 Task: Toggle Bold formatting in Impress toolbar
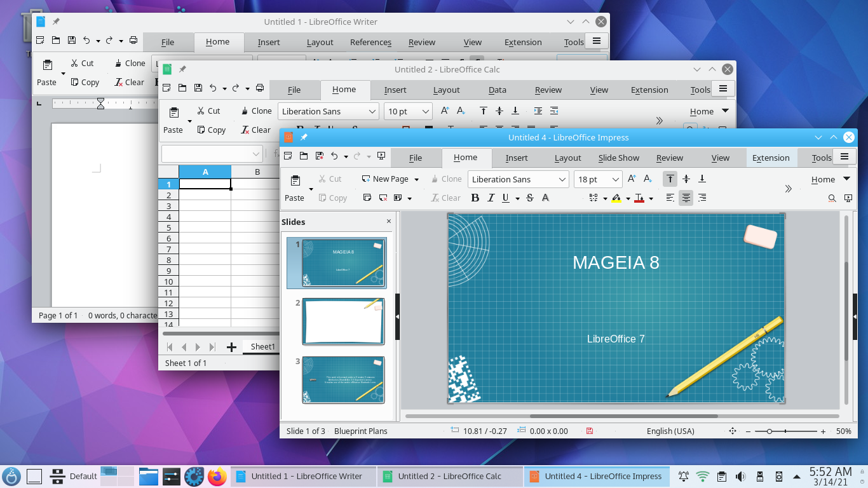click(475, 198)
